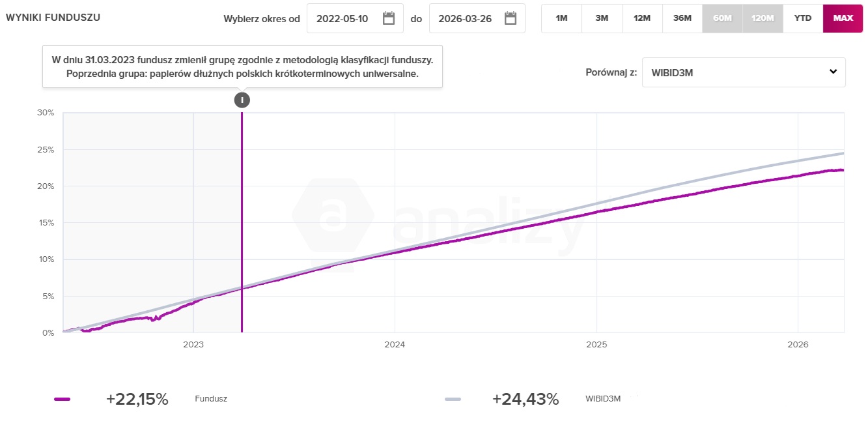Select the 3M period button
Viewport: 868px width, 423px height.
click(x=602, y=18)
